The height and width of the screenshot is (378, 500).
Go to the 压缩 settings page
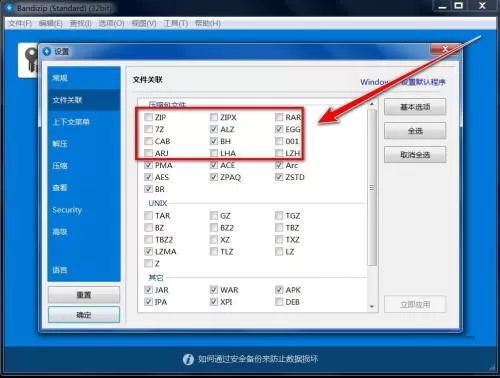[x=84, y=166]
